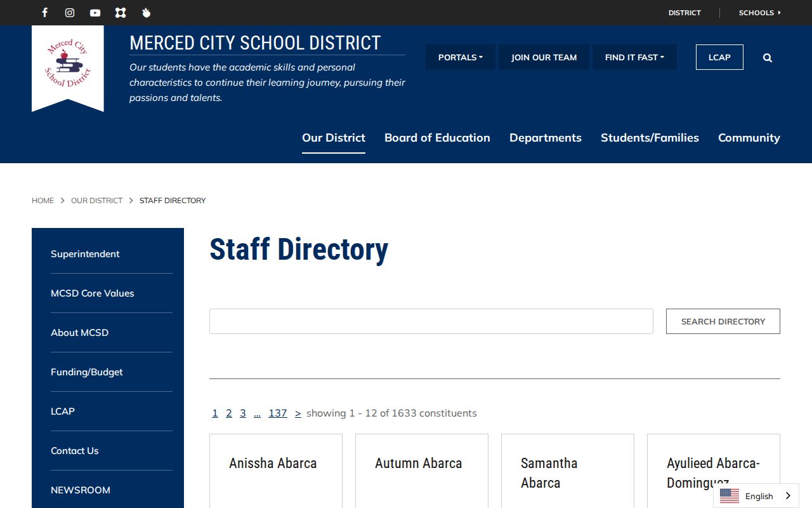The image size is (812, 508).
Task: Open the Find It Fast dropdown
Action: click(x=634, y=57)
